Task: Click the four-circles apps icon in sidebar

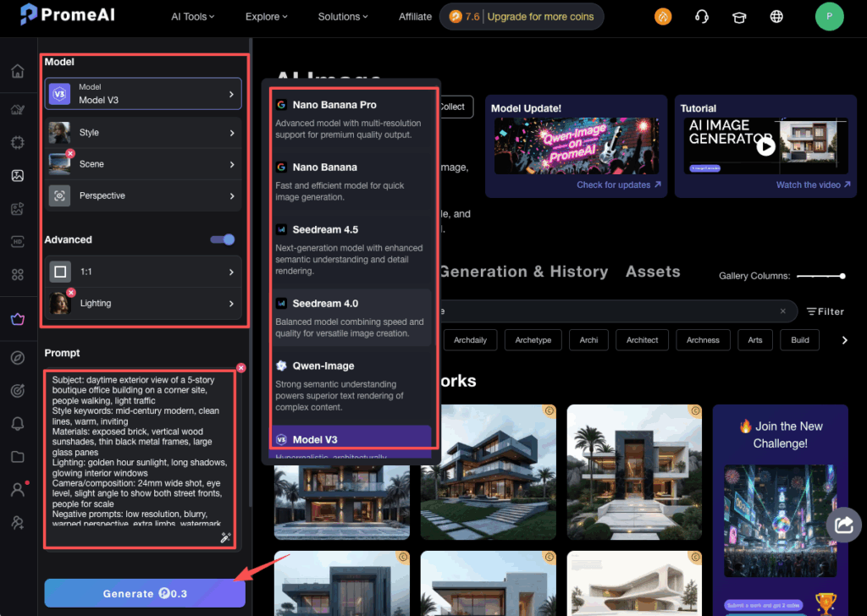Action: tap(18, 274)
